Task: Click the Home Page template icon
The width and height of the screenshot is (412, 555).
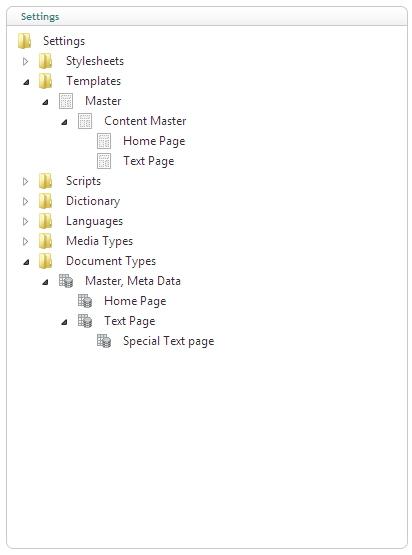Action: (104, 141)
